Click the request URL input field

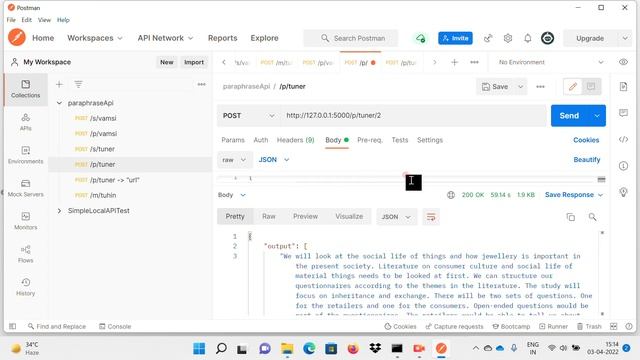click(x=413, y=116)
